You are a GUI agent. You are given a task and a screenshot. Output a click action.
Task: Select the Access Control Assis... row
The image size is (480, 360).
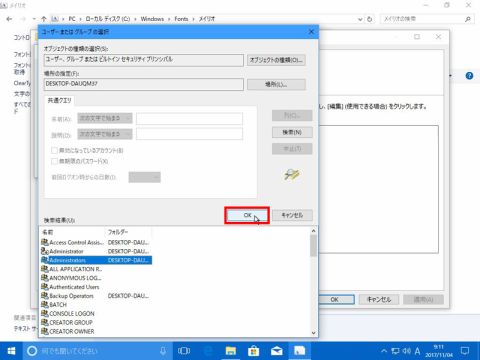[x=95, y=242]
